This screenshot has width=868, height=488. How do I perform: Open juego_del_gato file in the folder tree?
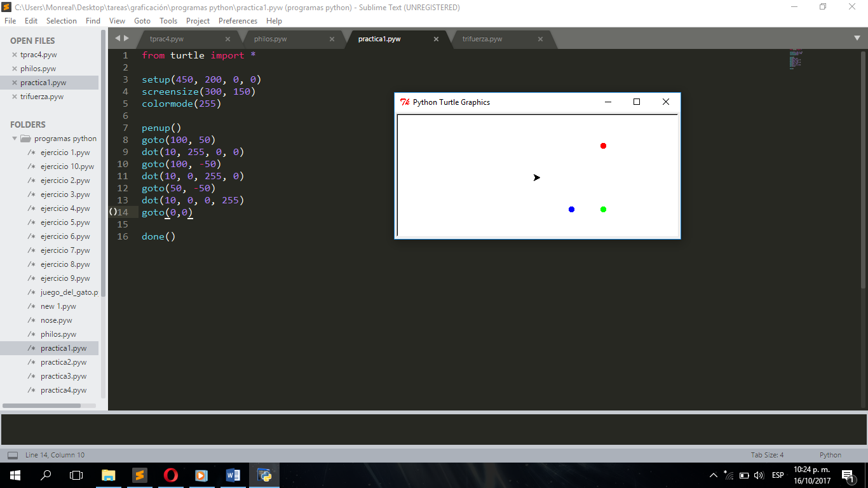tap(69, 292)
